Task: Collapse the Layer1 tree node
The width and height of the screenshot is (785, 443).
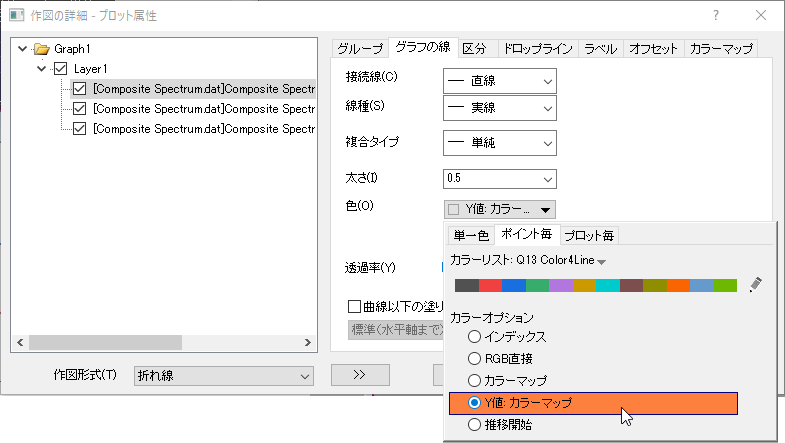Action: click(x=42, y=69)
